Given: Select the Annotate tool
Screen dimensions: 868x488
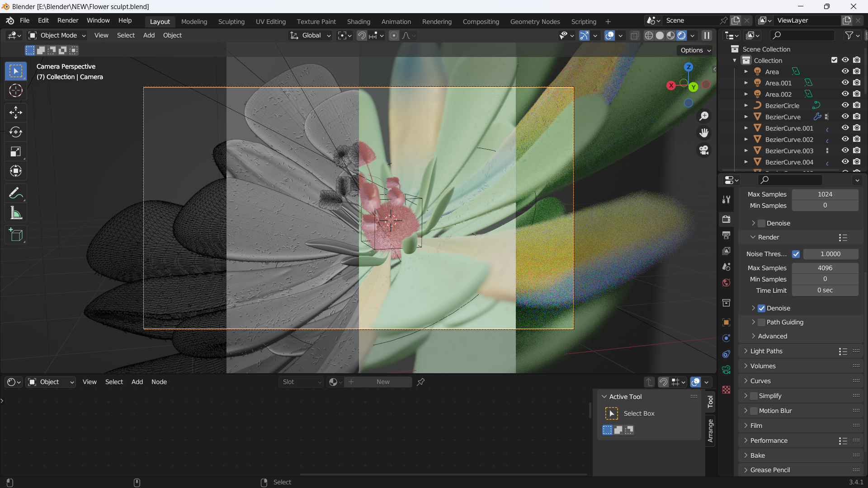Looking at the screenshot, I should (16, 193).
